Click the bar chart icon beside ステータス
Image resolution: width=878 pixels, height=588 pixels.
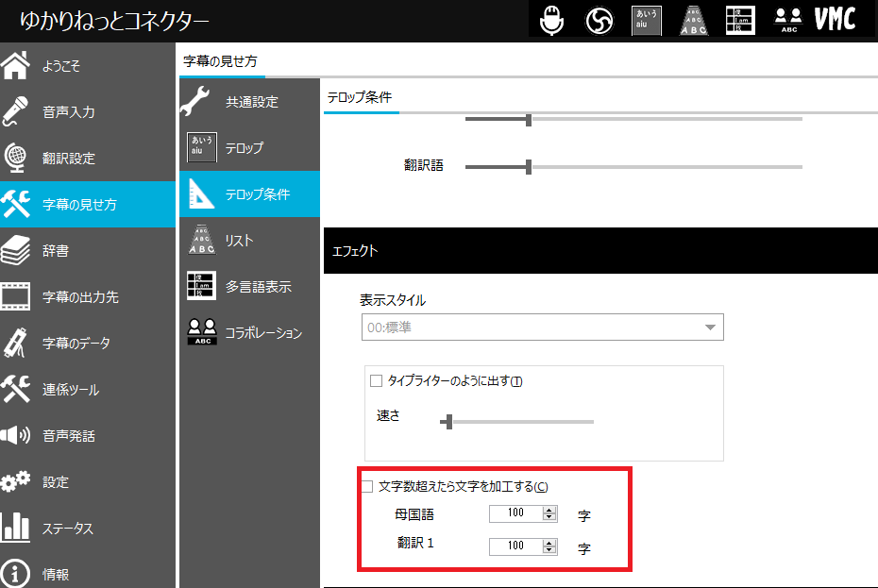pos(16,528)
